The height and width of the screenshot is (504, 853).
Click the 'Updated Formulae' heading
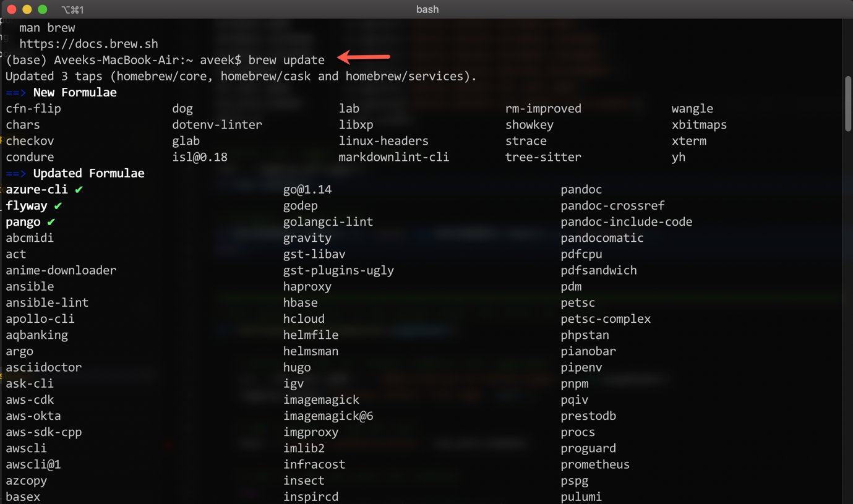89,173
